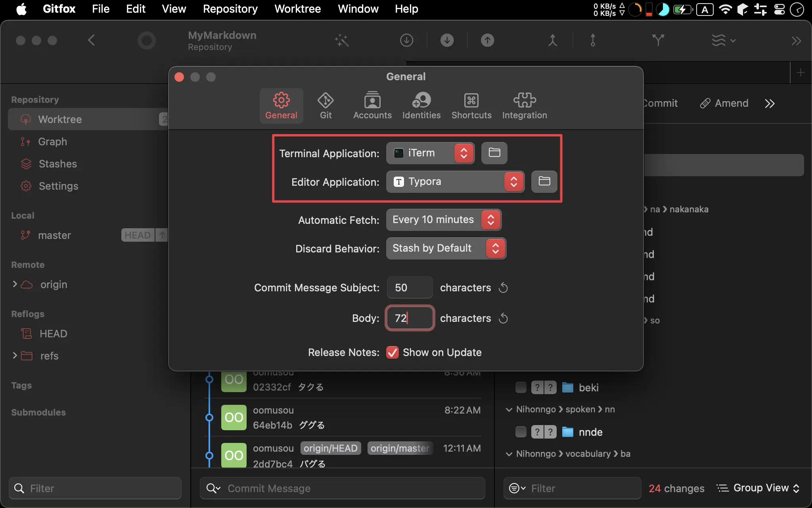
Task: Click the Commit Message search field
Action: [343, 488]
